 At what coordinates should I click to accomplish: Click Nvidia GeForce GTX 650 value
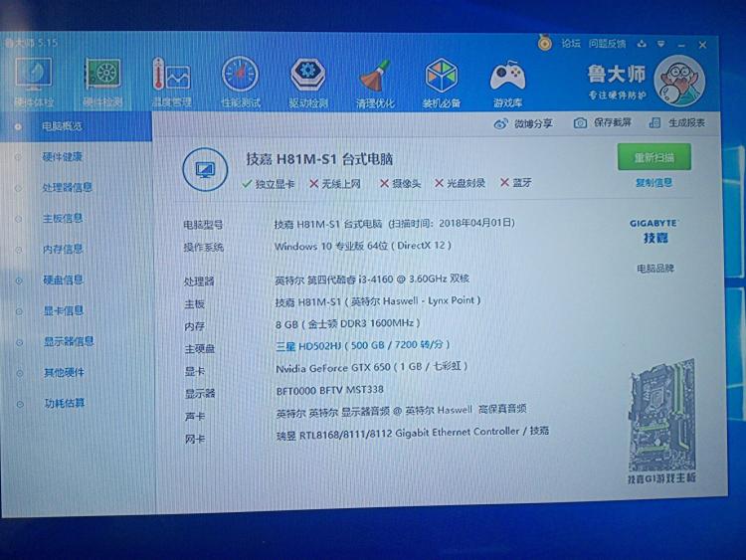pos(372,367)
